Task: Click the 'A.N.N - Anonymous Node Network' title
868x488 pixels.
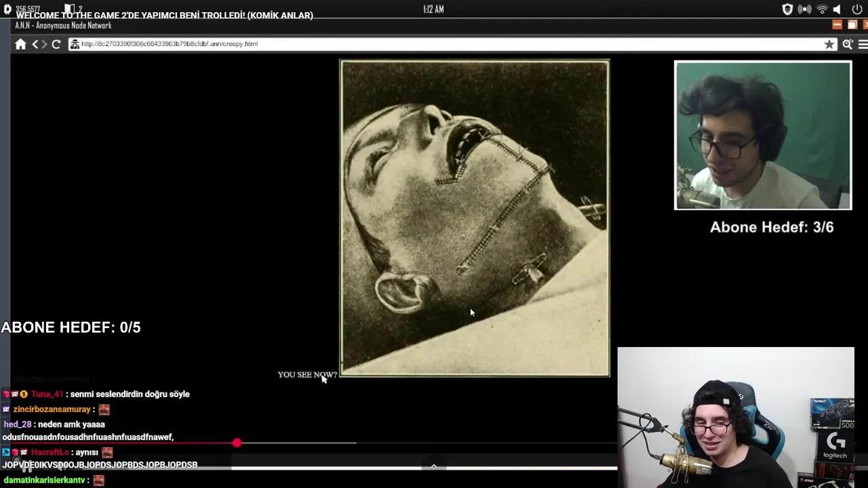Action: tap(63, 26)
